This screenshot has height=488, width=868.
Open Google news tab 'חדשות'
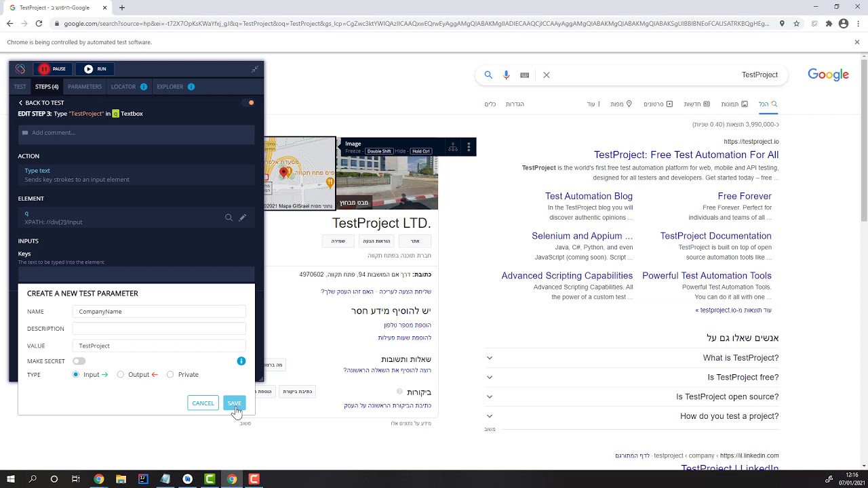pos(696,104)
